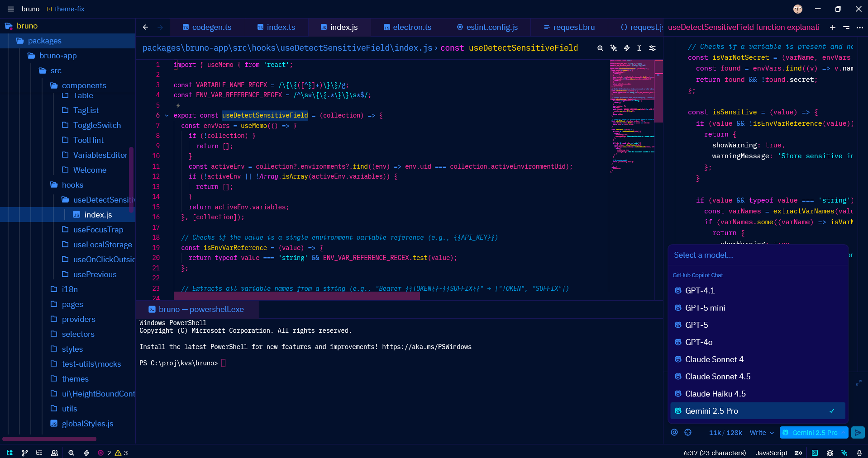The height and width of the screenshot is (458, 868).
Task: Click the code minimap preview
Action: (632, 117)
